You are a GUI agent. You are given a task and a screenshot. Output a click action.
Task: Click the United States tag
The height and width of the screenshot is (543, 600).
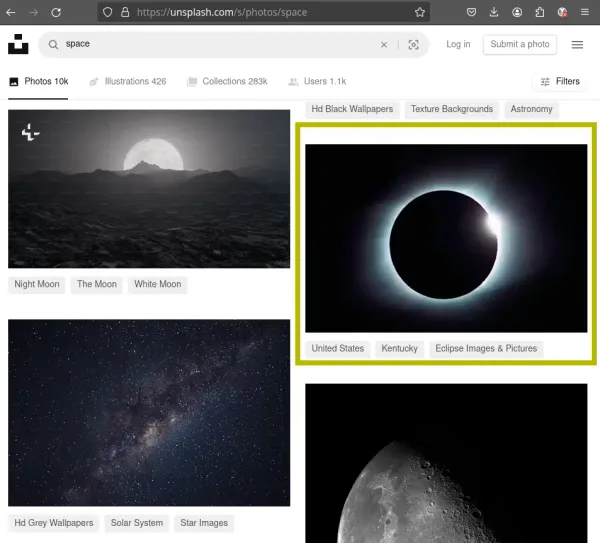click(338, 349)
